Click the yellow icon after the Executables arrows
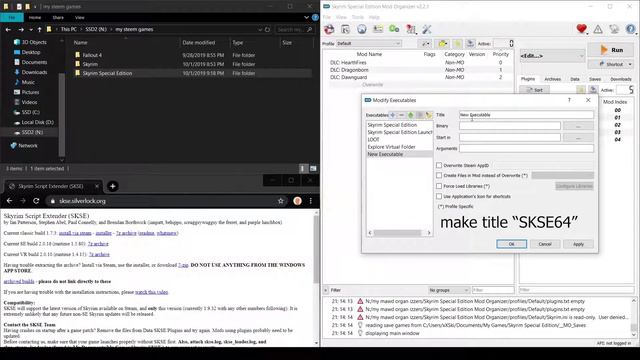640x360 pixels. [429, 115]
